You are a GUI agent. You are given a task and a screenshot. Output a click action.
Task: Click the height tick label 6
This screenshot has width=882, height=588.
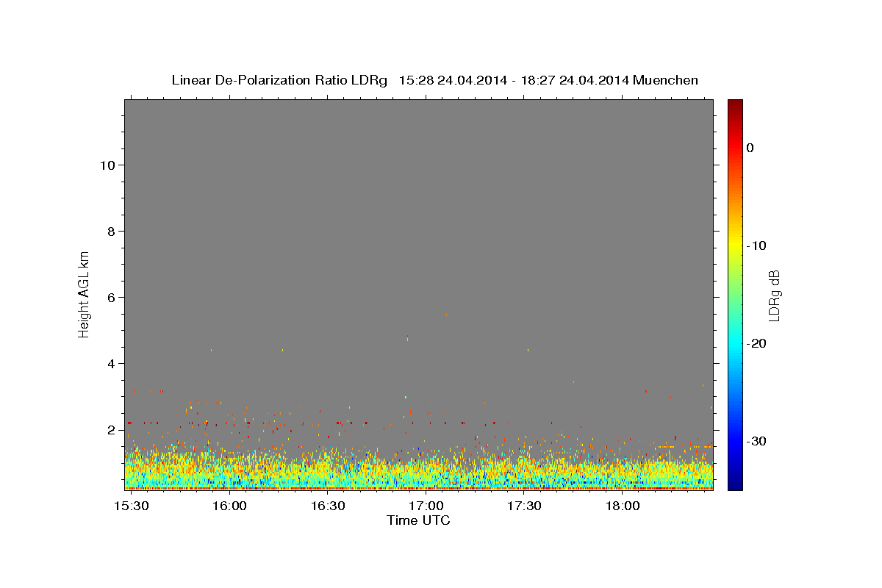coord(110,297)
